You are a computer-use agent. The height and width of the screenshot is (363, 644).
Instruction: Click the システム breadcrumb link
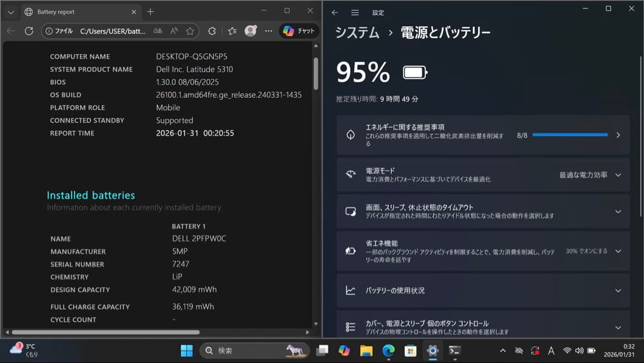click(357, 33)
